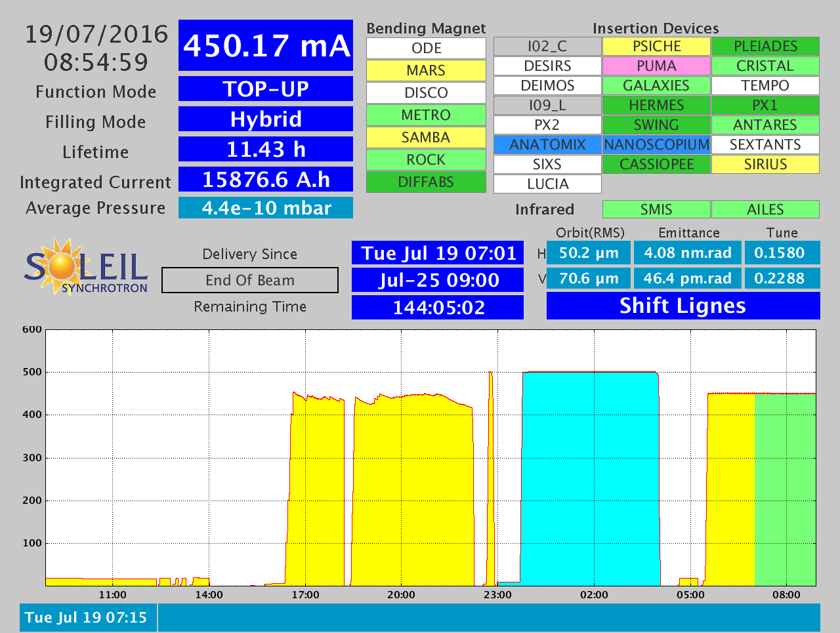
Task: Click the I02_C insertion device
Action: [x=547, y=46]
